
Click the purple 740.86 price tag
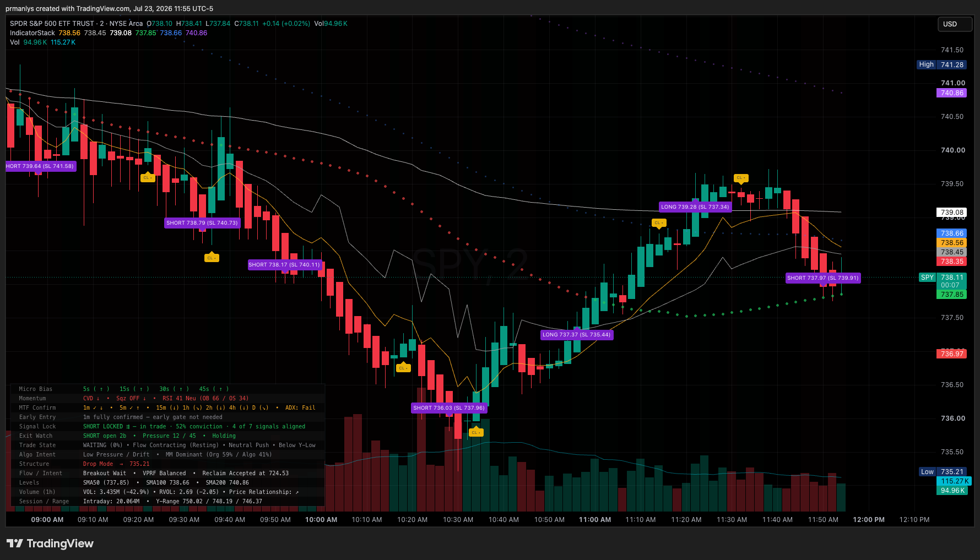(x=952, y=93)
